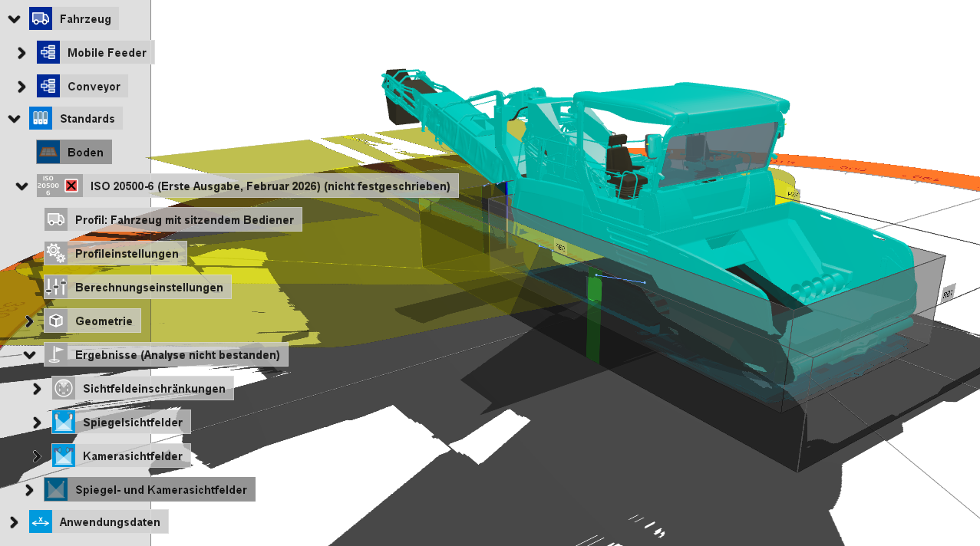This screenshot has width=980, height=546.
Task: Click the Standards binder icon
Action: (x=41, y=118)
